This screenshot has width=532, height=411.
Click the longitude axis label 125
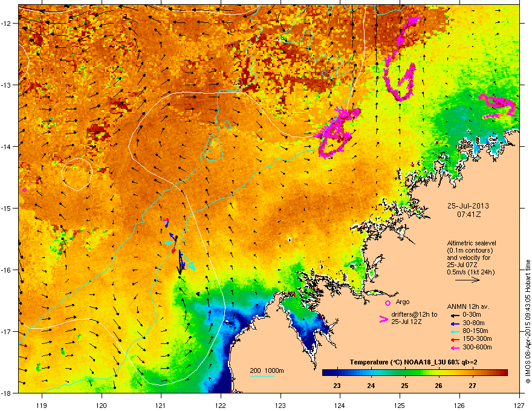(400, 405)
